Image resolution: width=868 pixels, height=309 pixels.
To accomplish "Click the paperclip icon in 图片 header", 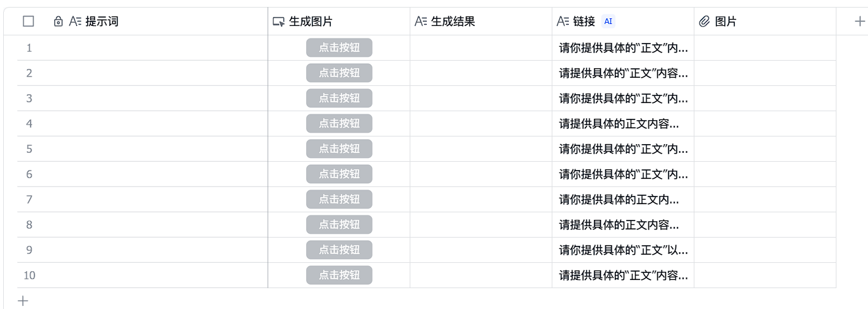I will click(x=705, y=21).
